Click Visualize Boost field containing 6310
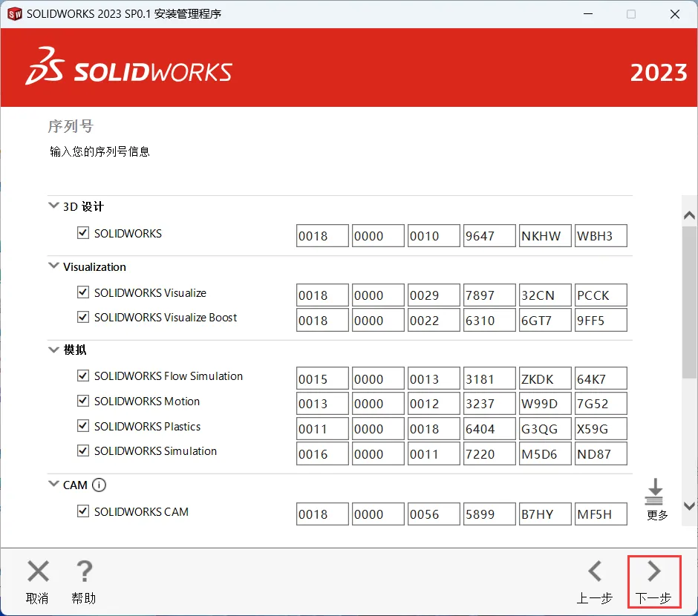 coord(489,320)
